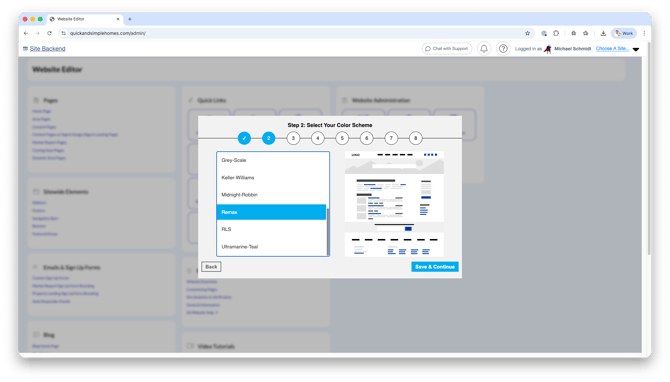The image size is (670, 382).
Task: Click the browser back arrow
Action: click(26, 33)
